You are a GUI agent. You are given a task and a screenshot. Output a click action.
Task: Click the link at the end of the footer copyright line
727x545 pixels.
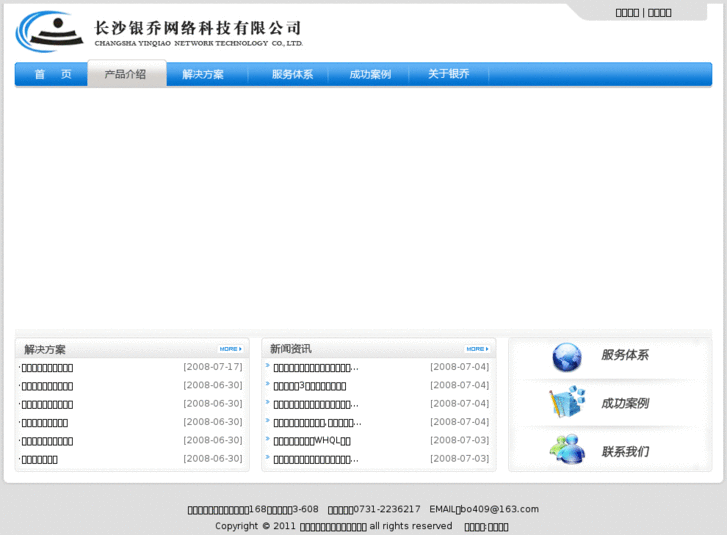[498, 527]
